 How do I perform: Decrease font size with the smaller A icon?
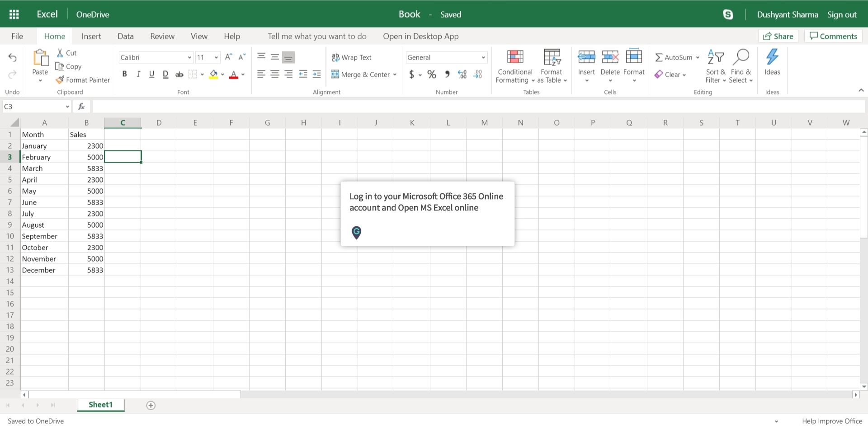pos(242,57)
